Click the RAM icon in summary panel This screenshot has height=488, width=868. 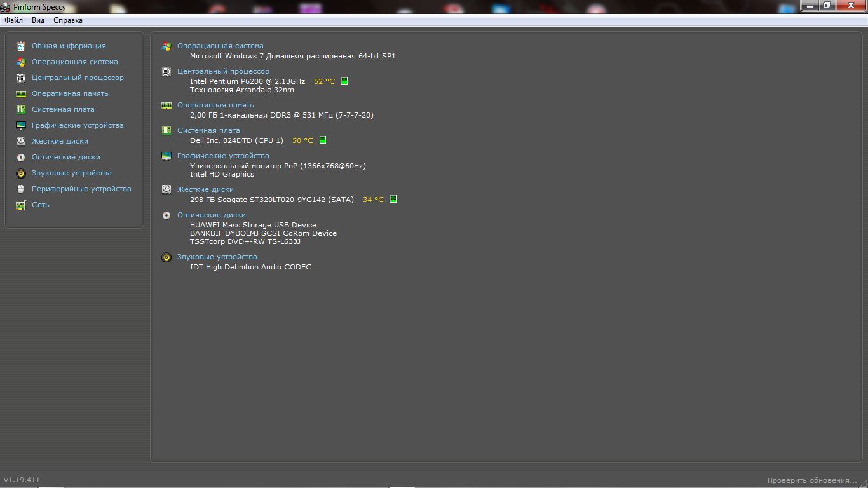tap(166, 105)
